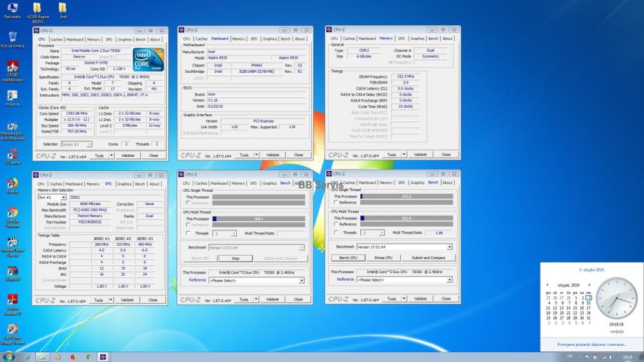The image size is (644, 362).
Task: Open the WinRAR desktop icon
Action: tap(12, 270)
